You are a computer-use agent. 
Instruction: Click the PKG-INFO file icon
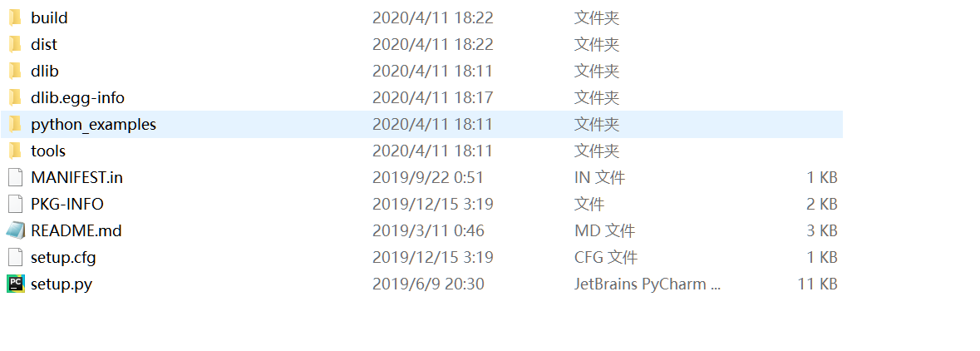(x=16, y=204)
